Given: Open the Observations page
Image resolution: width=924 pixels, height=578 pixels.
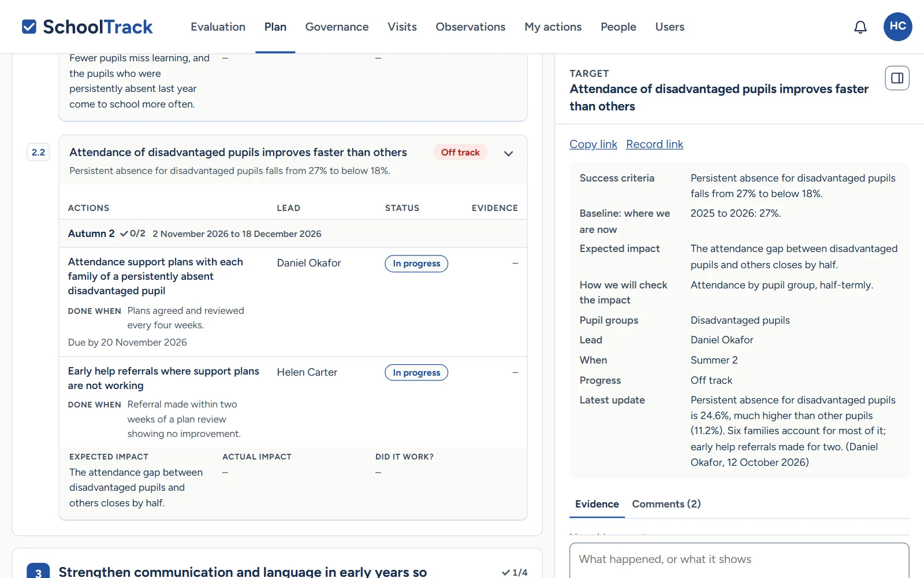Looking at the screenshot, I should [x=470, y=27].
